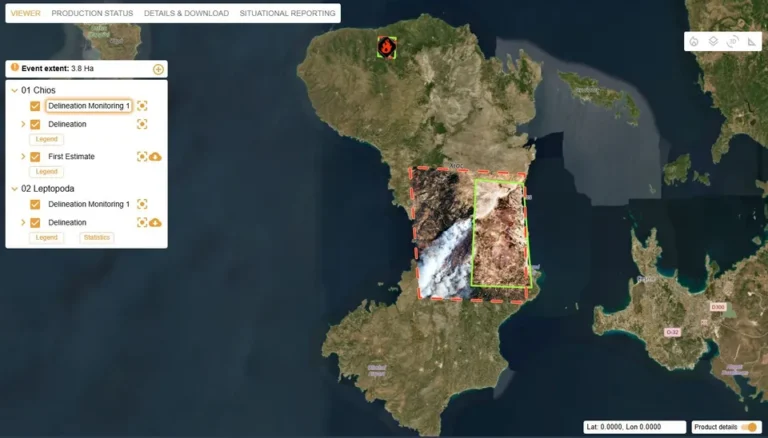Viewport: 768px width, 438px height.
Task: Uncheck the First Estimate layer checkbox
Action: pyautogui.click(x=35, y=157)
